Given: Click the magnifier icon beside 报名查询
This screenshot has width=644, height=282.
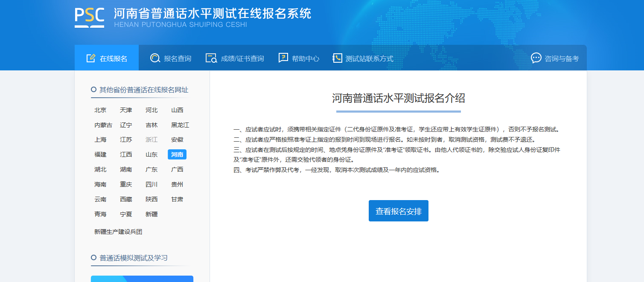Looking at the screenshot, I should pos(155,58).
